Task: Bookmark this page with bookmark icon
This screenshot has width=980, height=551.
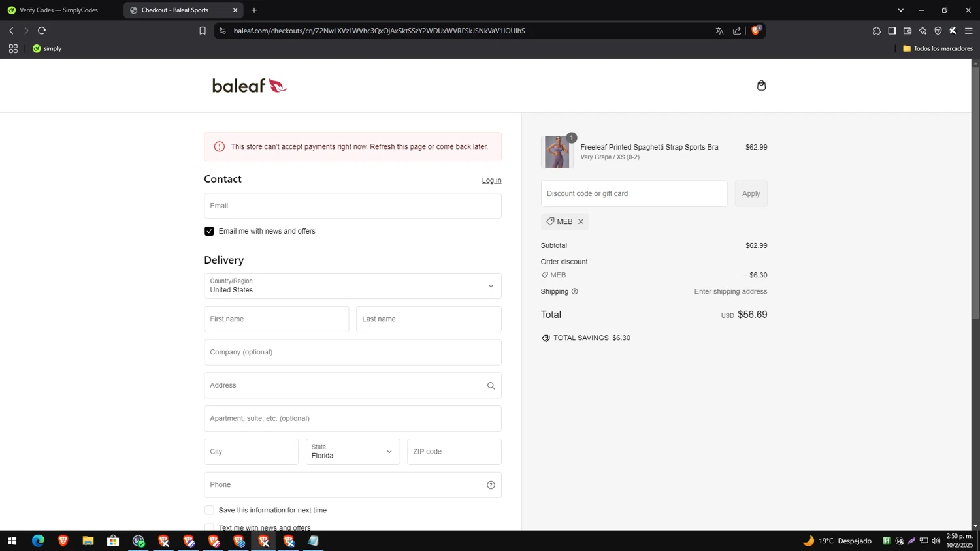Action: pos(203,31)
